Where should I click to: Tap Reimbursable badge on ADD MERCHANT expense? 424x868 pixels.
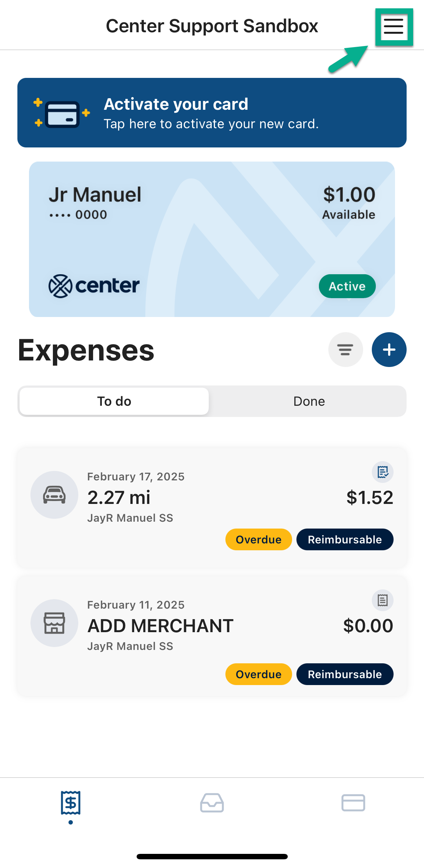(x=345, y=674)
